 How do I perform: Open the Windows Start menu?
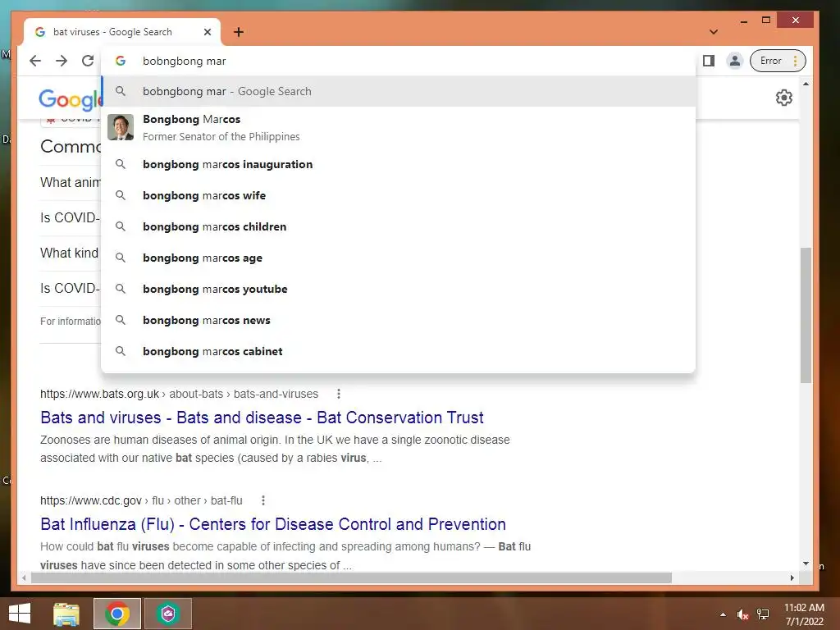click(x=20, y=614)
